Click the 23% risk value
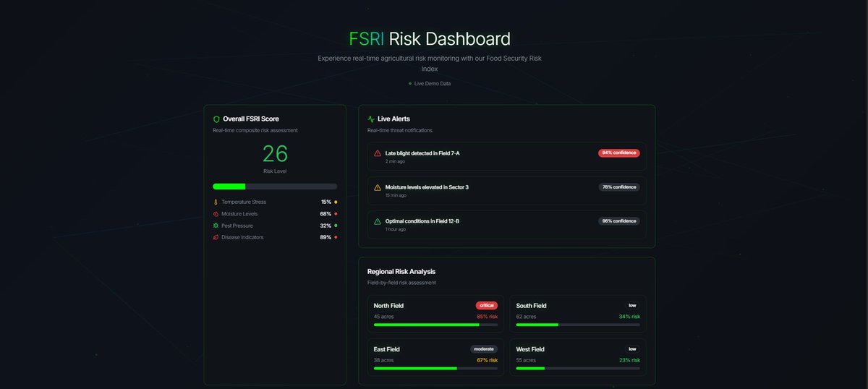Image resolution: width=868 pixels, height=389 pixels. (x=629, y=360)
